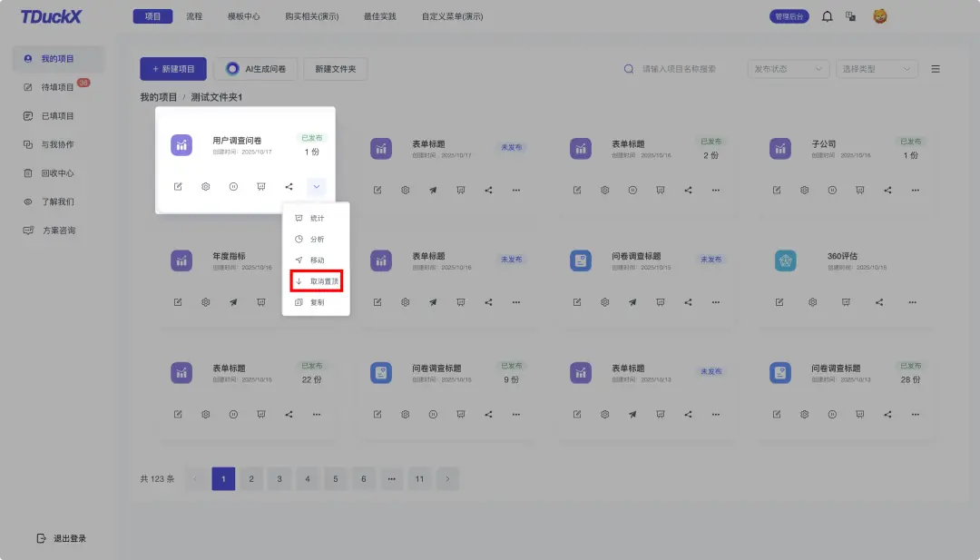Click share icon on 用户调查问卷 card

point(289,187)
